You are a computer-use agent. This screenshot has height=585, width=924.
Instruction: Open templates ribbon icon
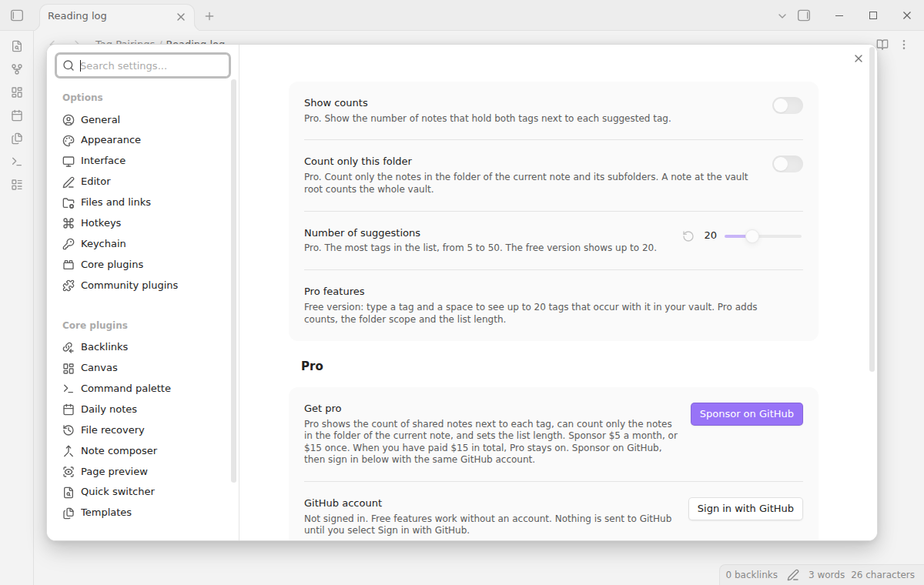tap(17, 139)
